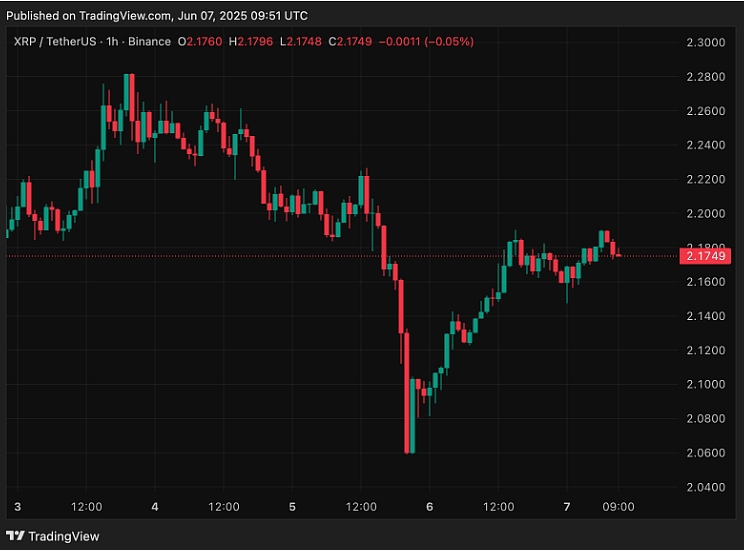Select the day 3 time axis label

tap(18, 507)
